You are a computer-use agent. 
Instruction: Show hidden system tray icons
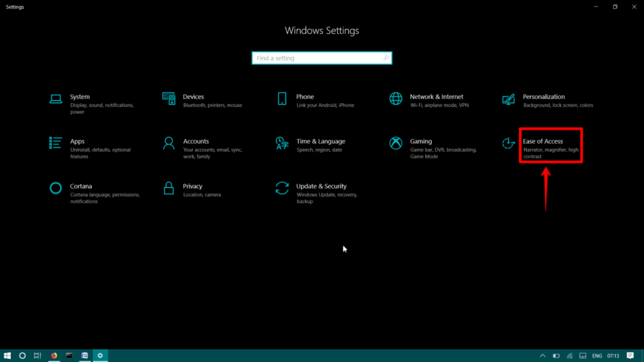pyautogui.click(x=543, y=356)
